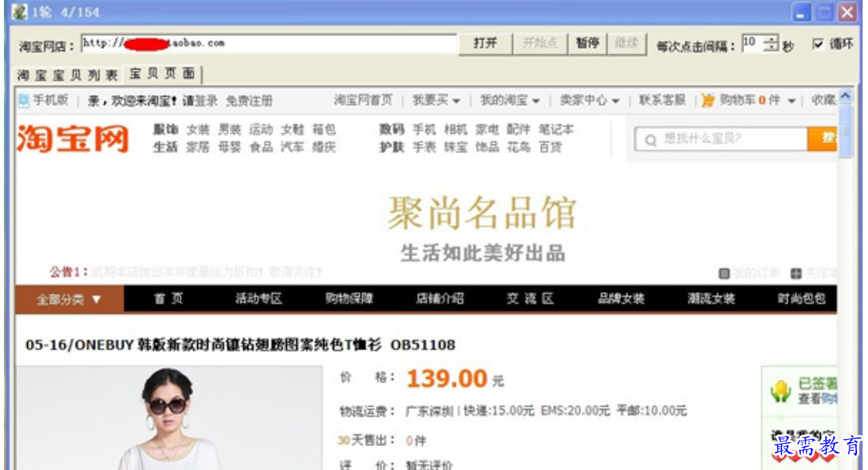This screenshot has width=868, height=470.
Task: Click the 百货 category link
Action: [x=550, y=147]
